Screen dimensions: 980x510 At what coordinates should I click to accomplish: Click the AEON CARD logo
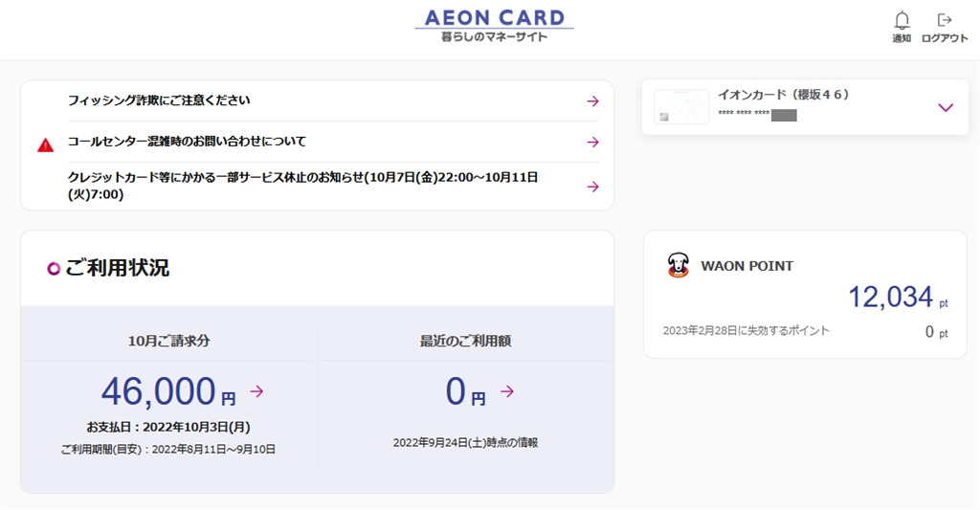[x=494, y=25]
